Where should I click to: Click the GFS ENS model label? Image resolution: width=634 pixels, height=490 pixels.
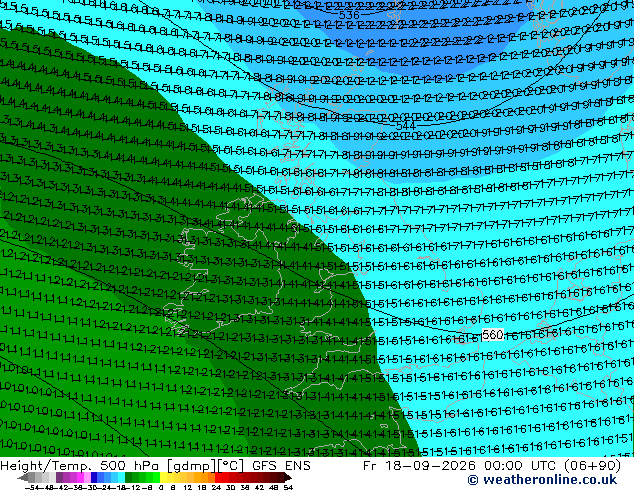pyautogui.click(x=281, y=466)
